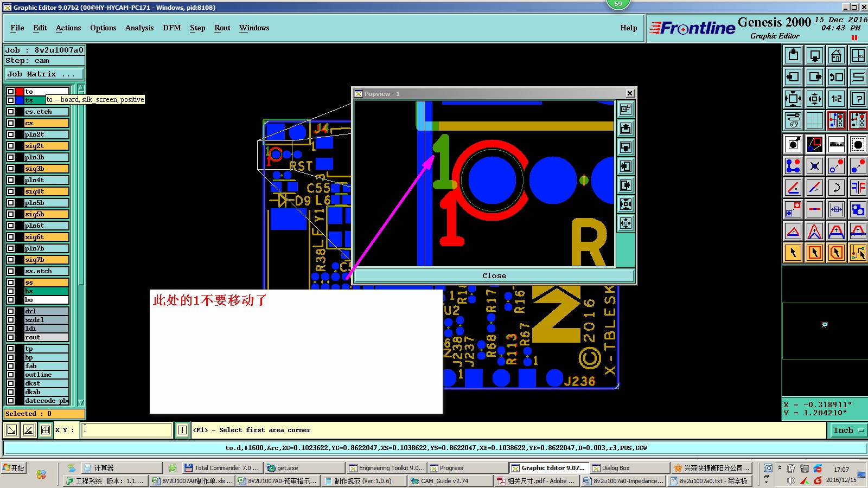This screenshot has width=868, height=488.
Task: Click the pan right icon in main toolbar
Action: (815, 77)
